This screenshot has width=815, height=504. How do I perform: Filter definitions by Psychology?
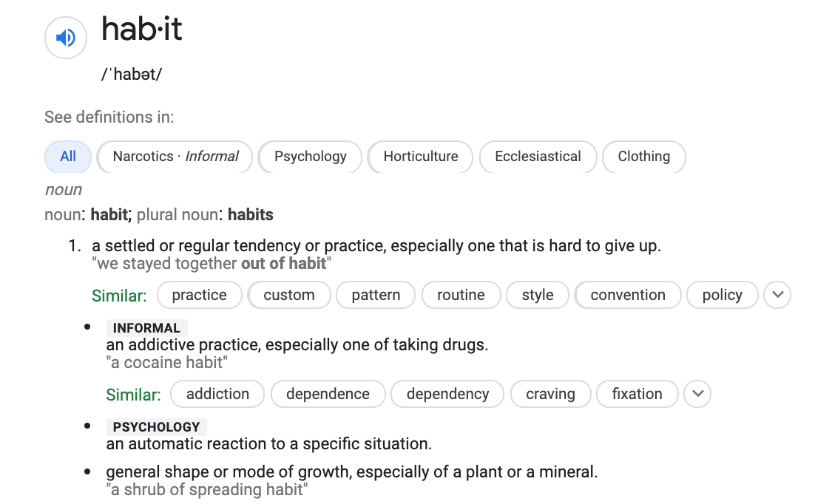[x=310, y=157]
